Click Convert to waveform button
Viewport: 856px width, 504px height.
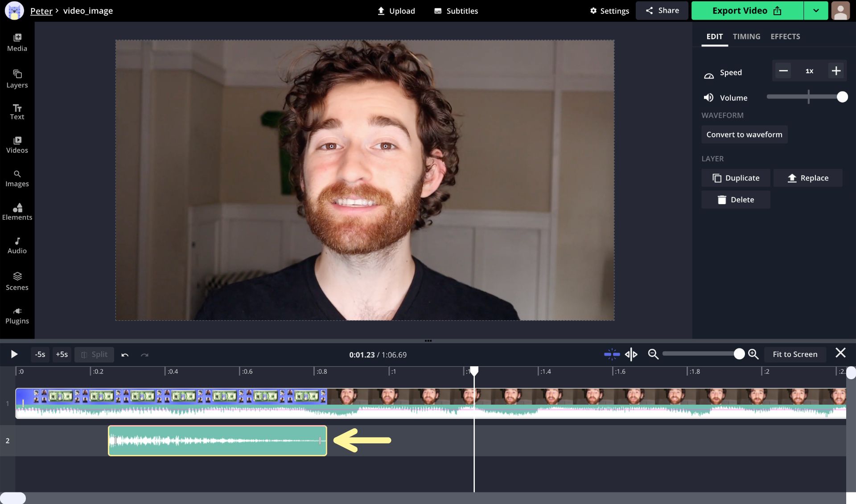(x=744, y=135)
